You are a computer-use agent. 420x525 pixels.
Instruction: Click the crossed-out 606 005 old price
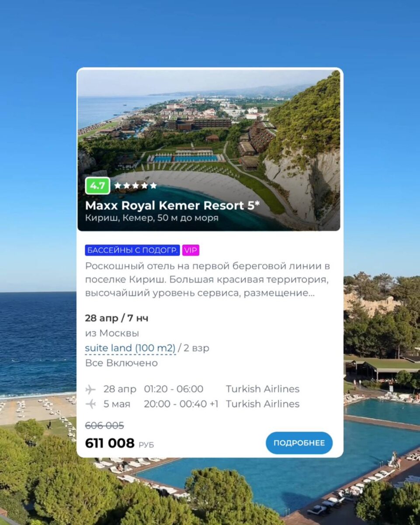click(x=104, y=425)
